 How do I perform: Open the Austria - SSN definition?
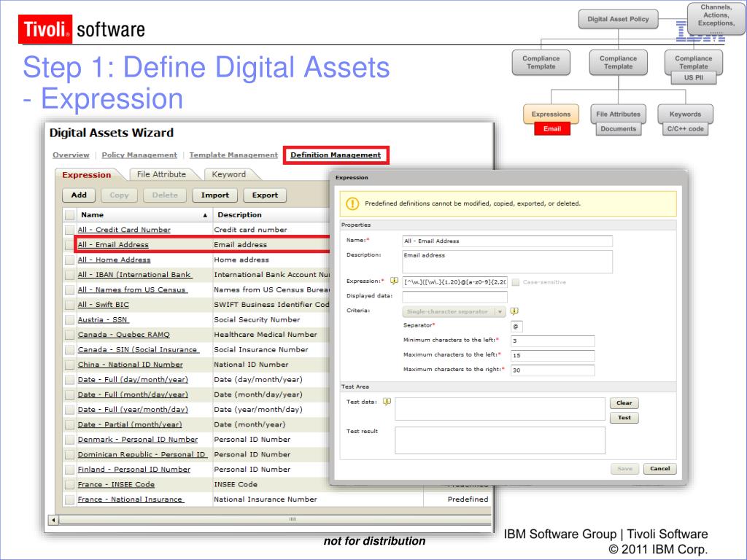point(103,319)
